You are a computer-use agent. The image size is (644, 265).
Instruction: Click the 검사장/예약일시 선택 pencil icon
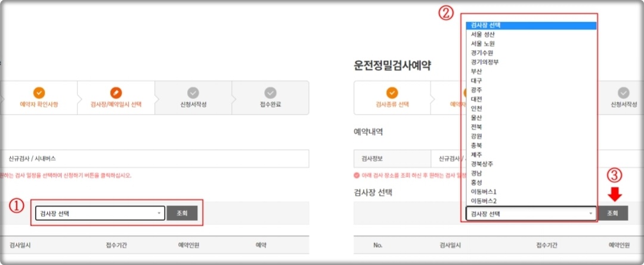point(116,93)
